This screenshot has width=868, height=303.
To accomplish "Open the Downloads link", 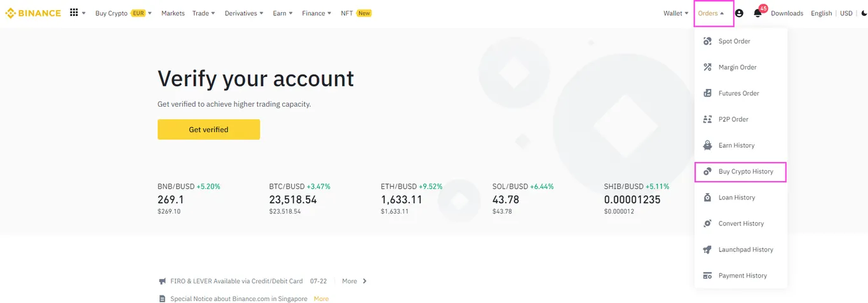I will [787, 13].
